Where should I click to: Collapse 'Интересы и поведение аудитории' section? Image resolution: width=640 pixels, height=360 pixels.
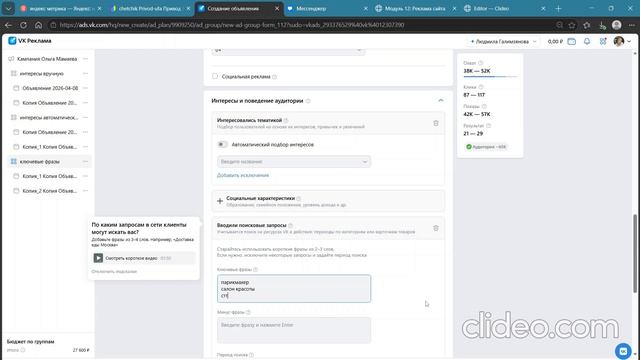coord(440,100)
